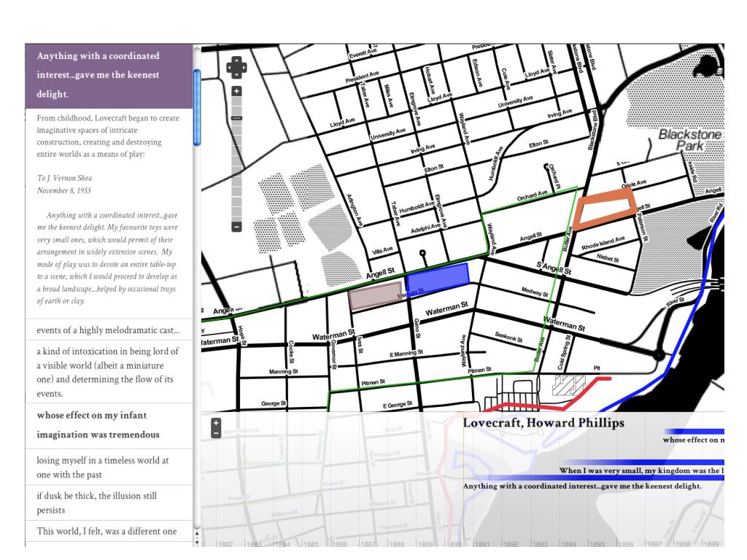The height and width of the screenshot is (560, 747).
Task: Click the 'E Manning St' street label
Action: 406,354
